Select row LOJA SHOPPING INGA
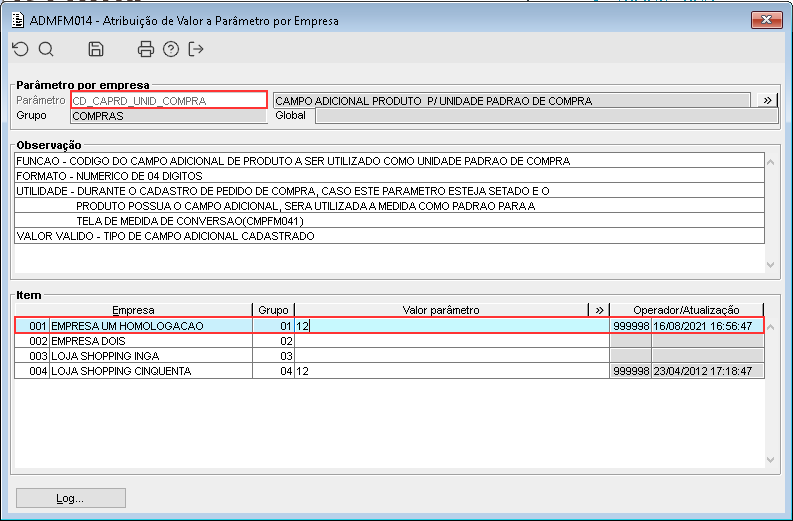The height and width of the screenshot is (521, 793). 389,356
